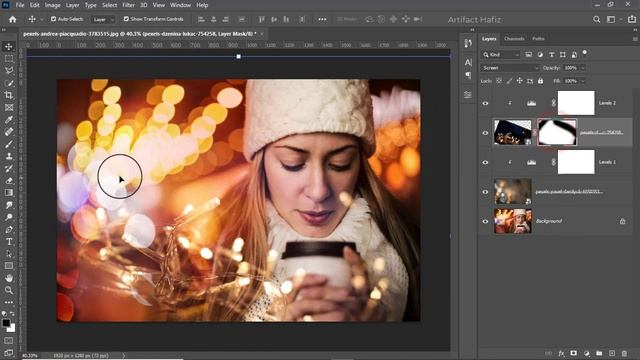Toggle the Auto-Select checkbox

point(53,19)
